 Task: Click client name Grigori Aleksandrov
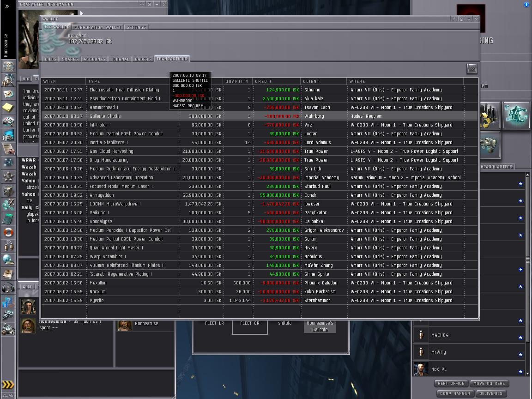pyautogui.click(x=324, y=230)
